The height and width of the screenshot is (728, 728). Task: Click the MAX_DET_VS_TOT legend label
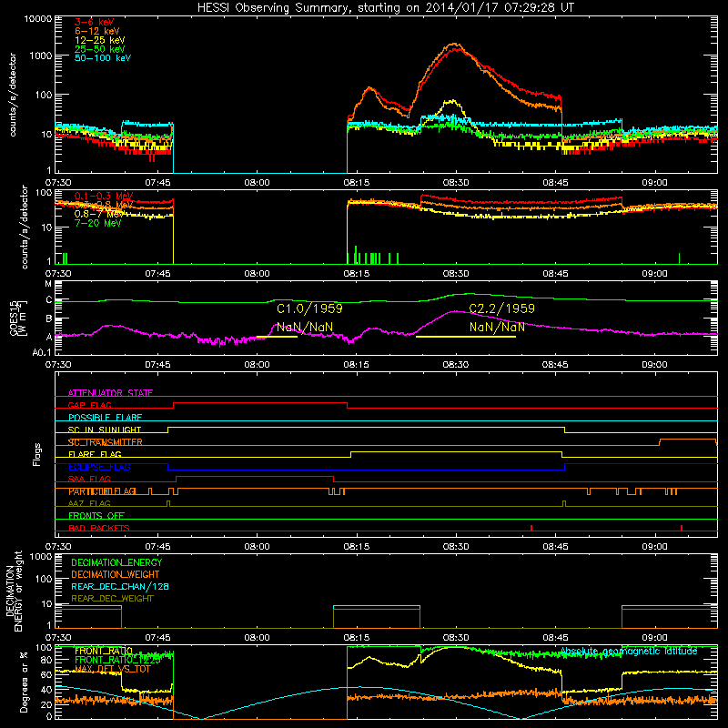[x=112, y=669]
